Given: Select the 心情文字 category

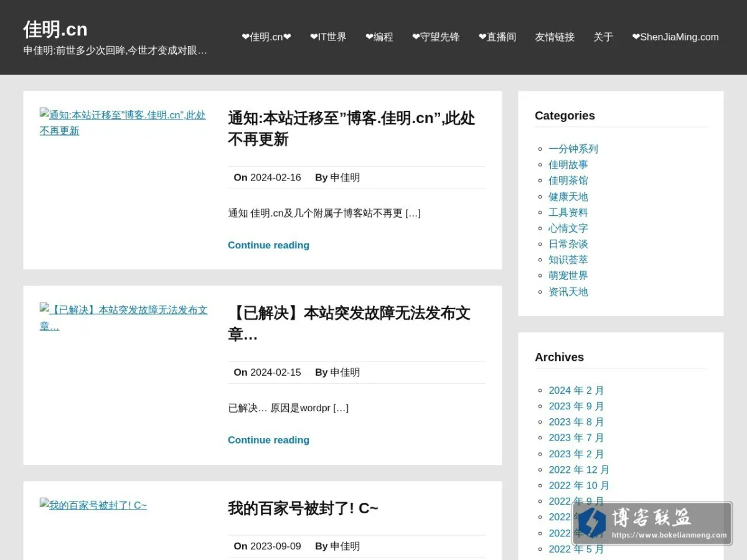Looking at the screenshot, I should tap(568, 228).
